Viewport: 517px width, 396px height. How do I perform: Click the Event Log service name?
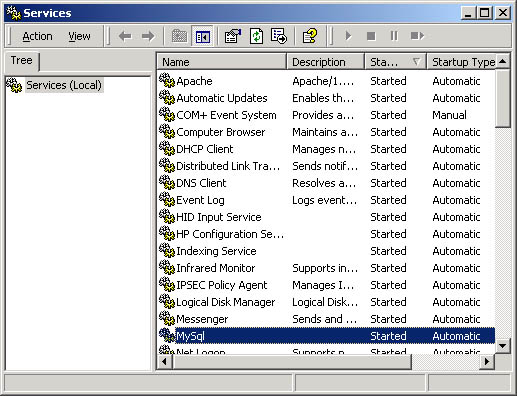200,200
